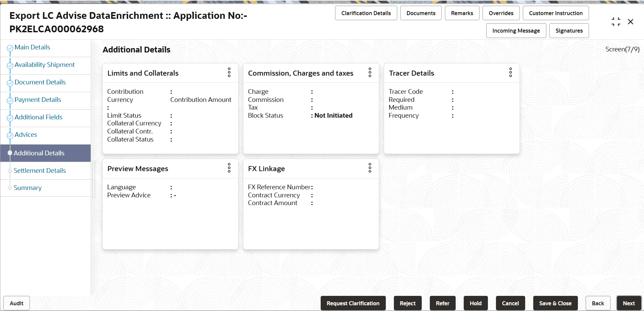This screenshot has width=644, height=311.
Task: Click the Main Details completed step icon
Action: coord(10,48)
